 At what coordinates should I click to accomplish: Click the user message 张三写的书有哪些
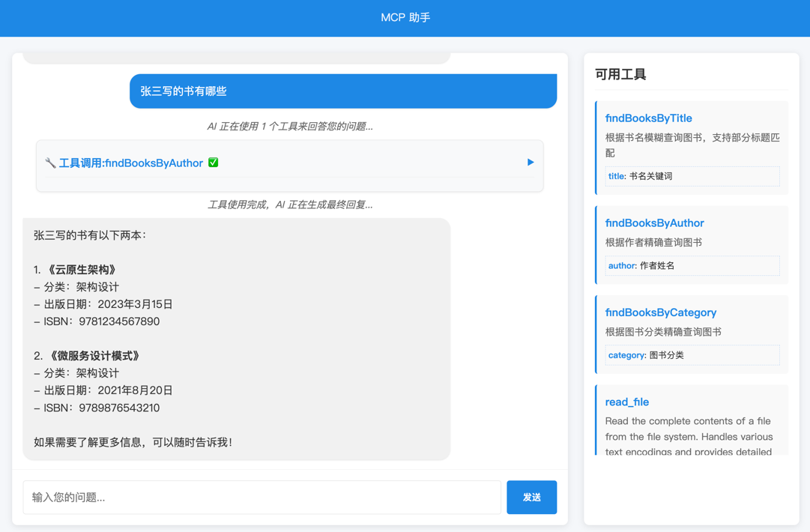coord(343,91)
